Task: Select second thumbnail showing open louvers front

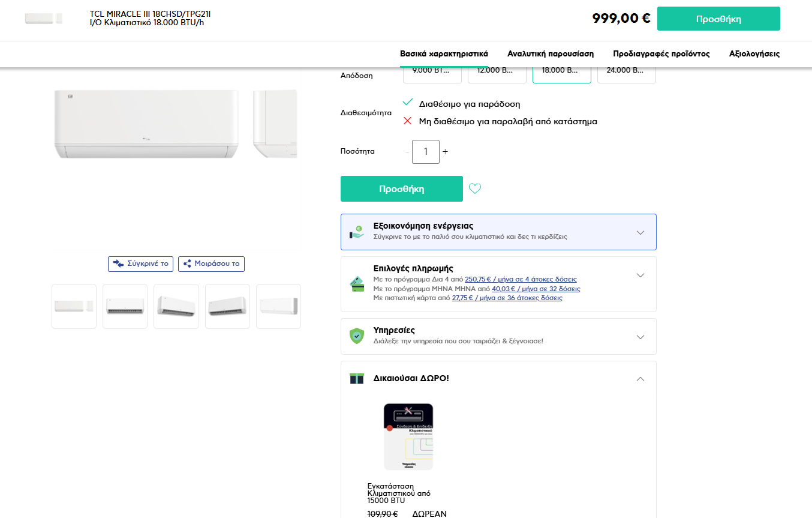Action: coord(125,306)
